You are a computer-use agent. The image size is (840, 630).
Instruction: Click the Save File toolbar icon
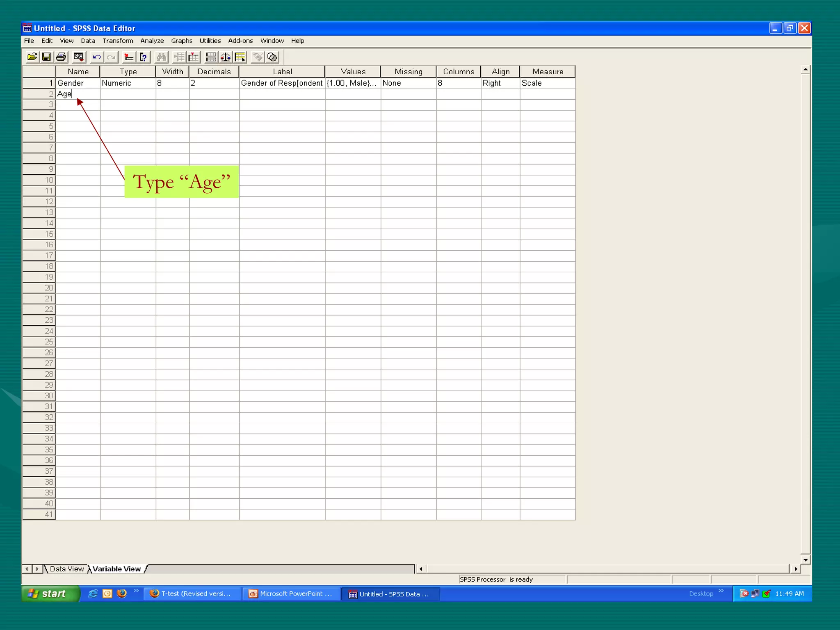(x=46, y=57)
